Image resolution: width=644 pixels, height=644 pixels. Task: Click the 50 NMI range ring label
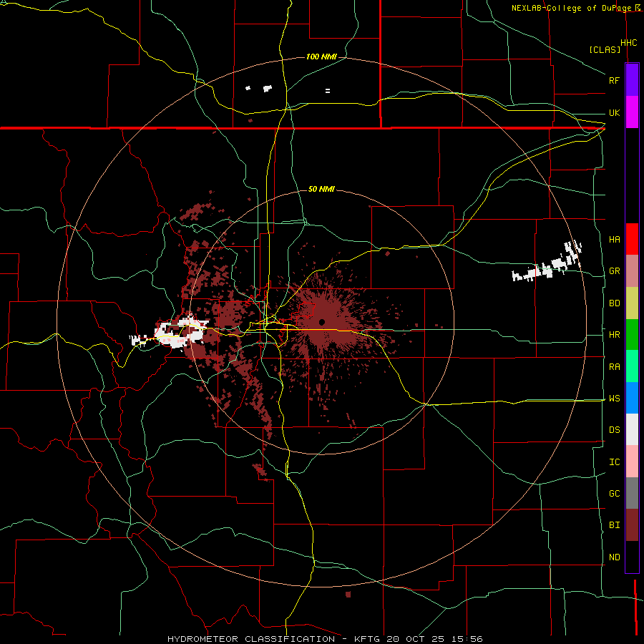coord(321,189)
